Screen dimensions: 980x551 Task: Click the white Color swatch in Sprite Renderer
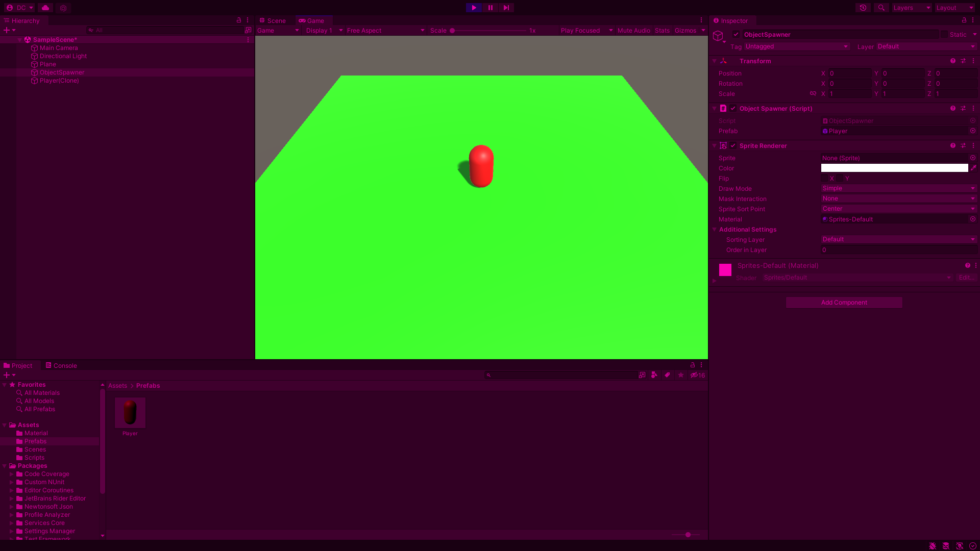tap(894, 168)
